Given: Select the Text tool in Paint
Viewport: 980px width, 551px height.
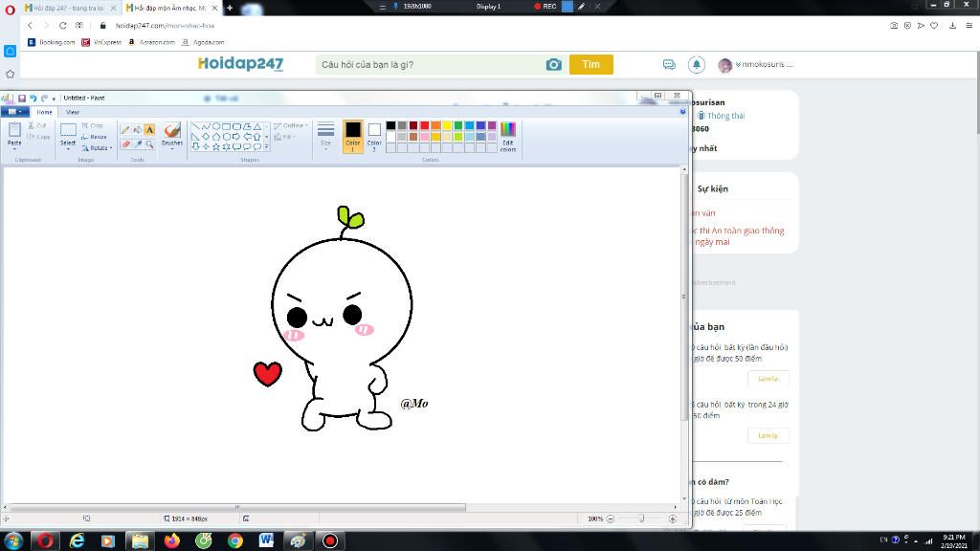Looking at the screenshot, I should (x=149, y=129).
